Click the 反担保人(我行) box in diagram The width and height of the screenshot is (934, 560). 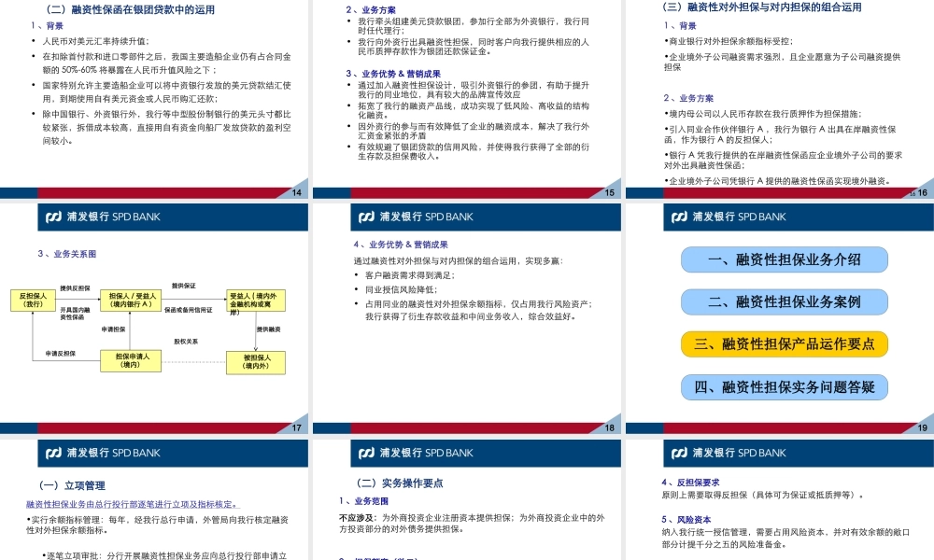point(33,300)
